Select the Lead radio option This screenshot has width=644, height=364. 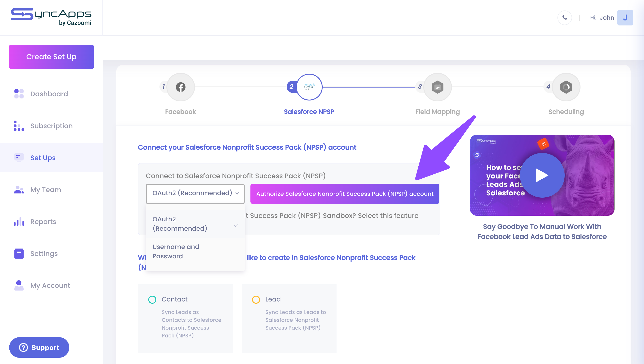click(256, 299)
